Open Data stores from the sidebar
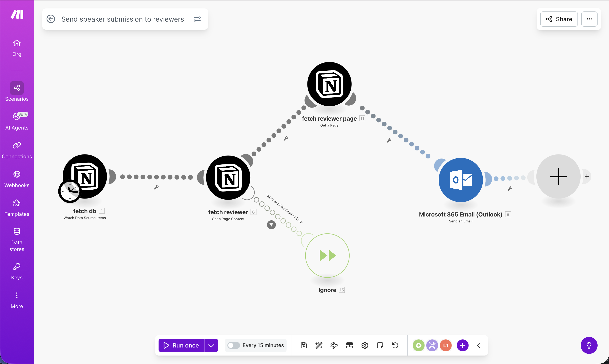The height and width of the screenshot is (364, 609). pyautogui.click(x=17, y=231)
